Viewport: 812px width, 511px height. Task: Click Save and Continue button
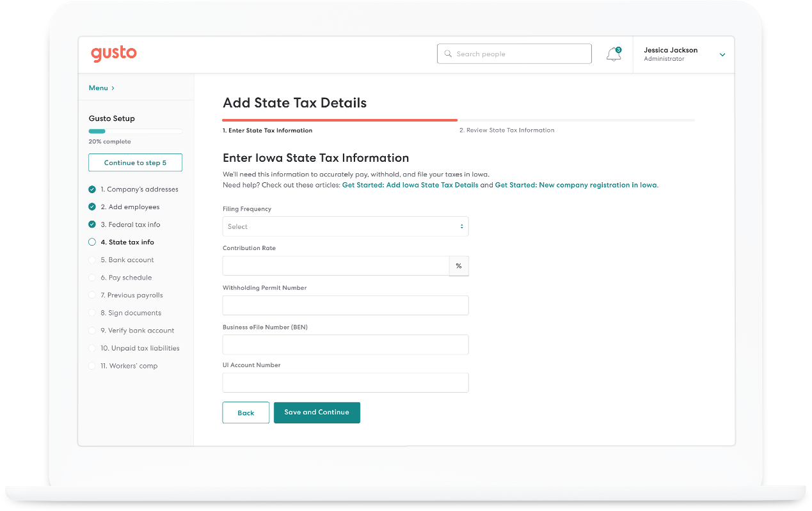(317, 413)
